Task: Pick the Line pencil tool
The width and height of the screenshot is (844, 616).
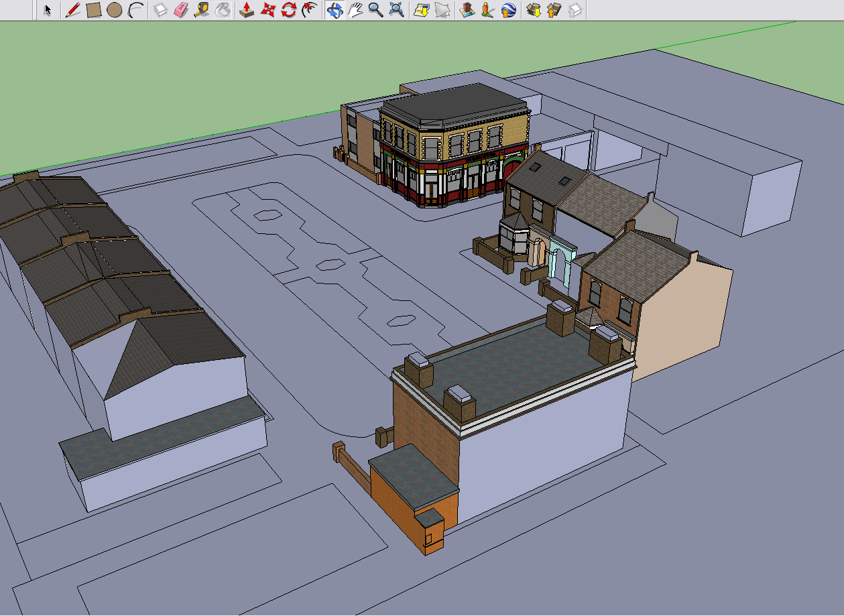Action: (72, 10)
